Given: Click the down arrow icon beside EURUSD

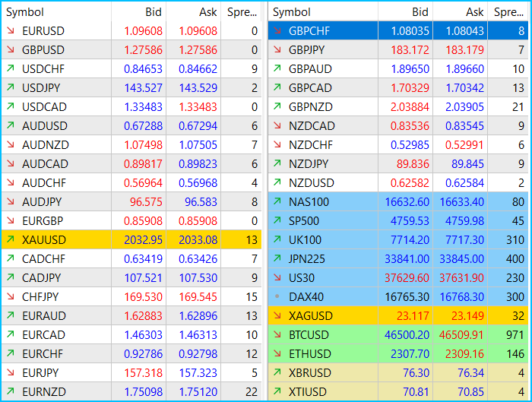Looking at the screenshot, I should [11, 31].
